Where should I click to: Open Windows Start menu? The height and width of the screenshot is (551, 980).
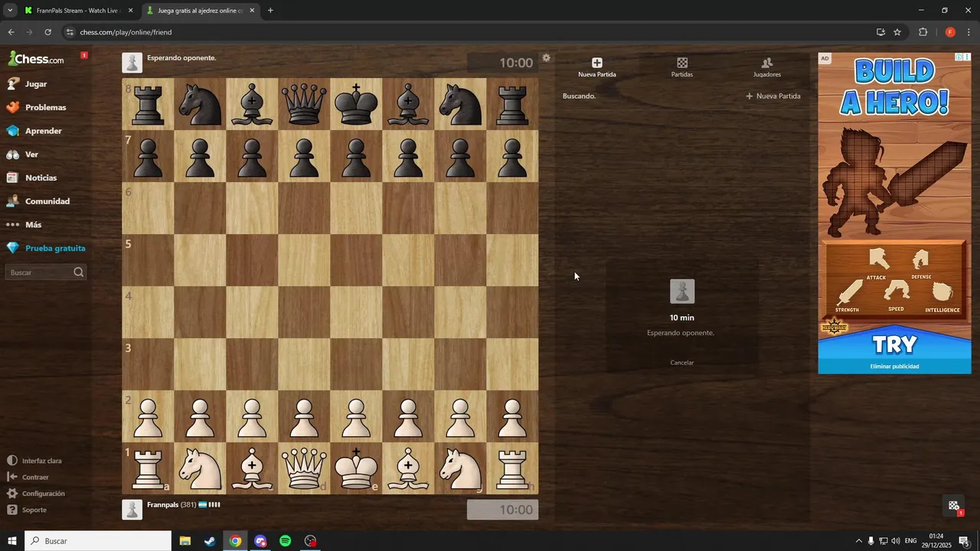point(12,541)
